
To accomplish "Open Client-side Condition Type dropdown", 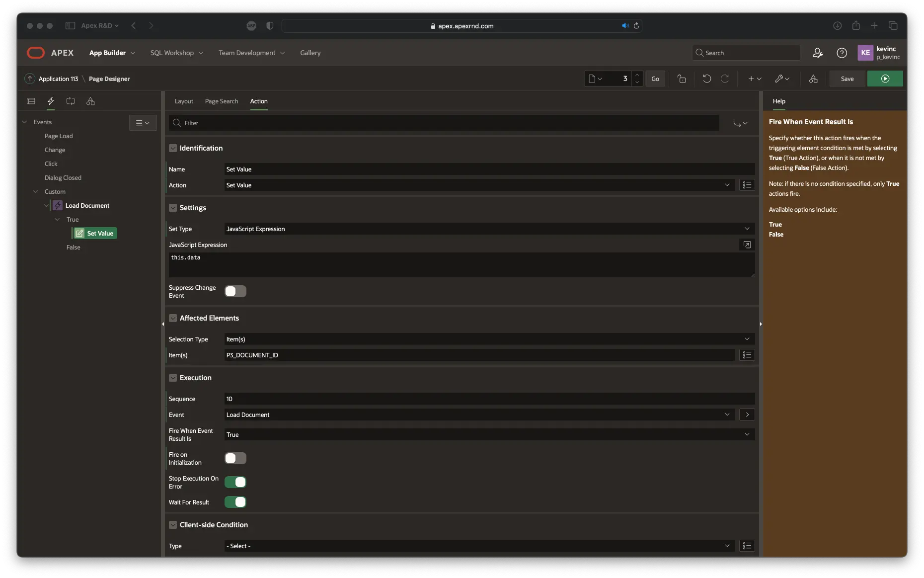I will pos(479,546).
